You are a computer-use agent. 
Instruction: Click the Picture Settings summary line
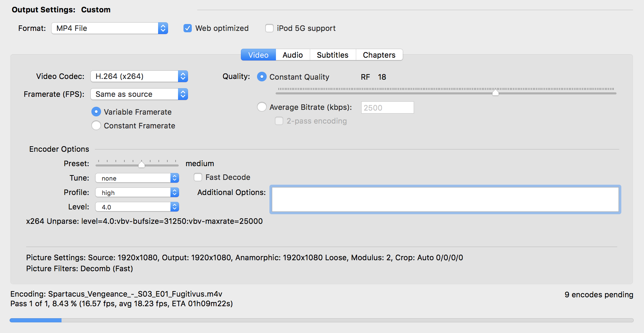click(244, 257)
